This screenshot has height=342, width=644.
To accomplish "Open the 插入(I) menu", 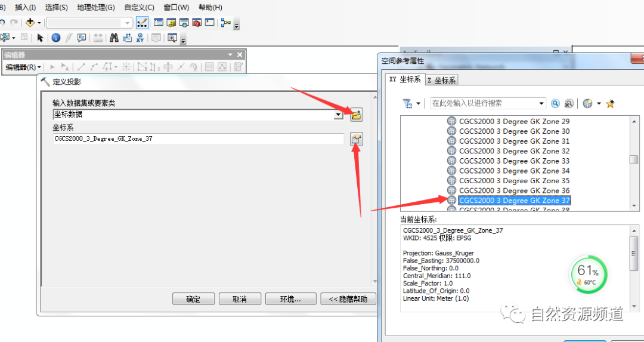I will pyautogui.click(x=26, y=7).
